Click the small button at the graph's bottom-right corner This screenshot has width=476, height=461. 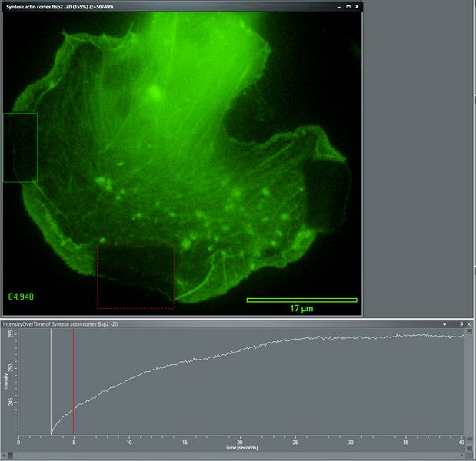469,448
